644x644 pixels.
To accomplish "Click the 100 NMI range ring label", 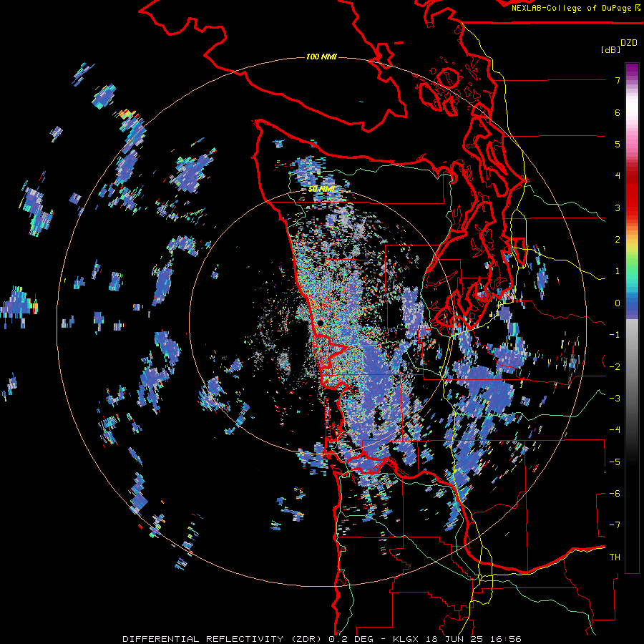I will [321, 57].
